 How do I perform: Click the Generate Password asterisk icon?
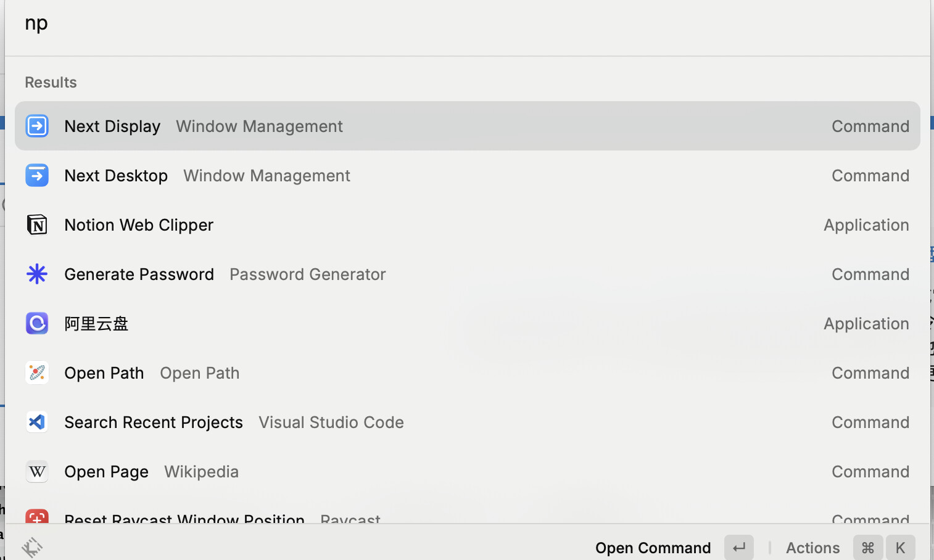coord(37,274)
